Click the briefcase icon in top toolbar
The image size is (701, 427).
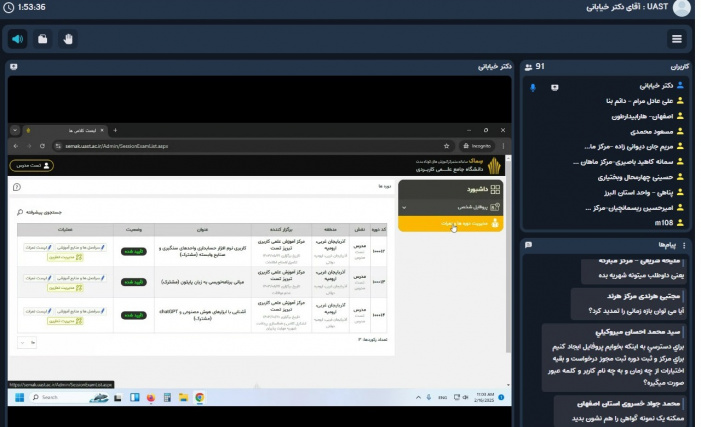click(x=43, y=39)
